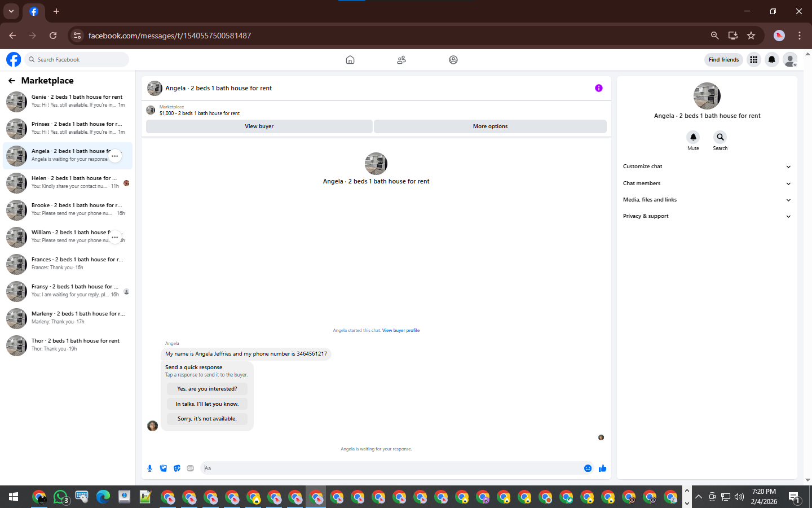812x508 pixels.
Task: Open the notifications bell icon
Action: point(772,59)
